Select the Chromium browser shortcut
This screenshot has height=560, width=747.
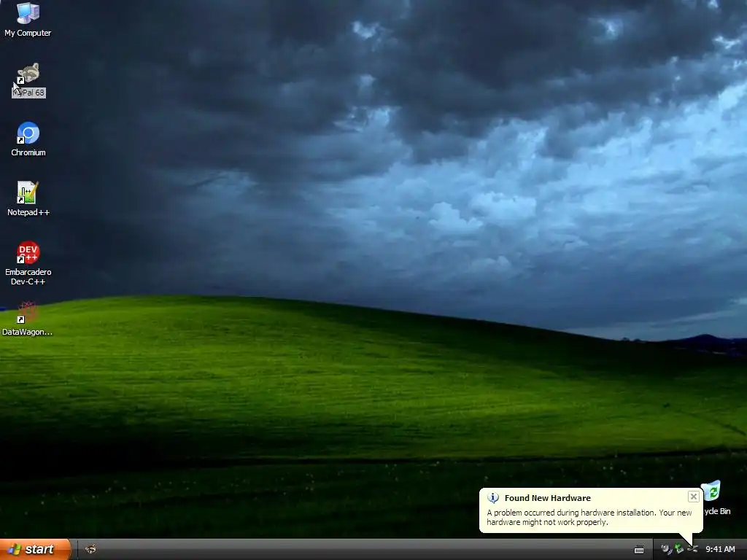click(28, 133)
